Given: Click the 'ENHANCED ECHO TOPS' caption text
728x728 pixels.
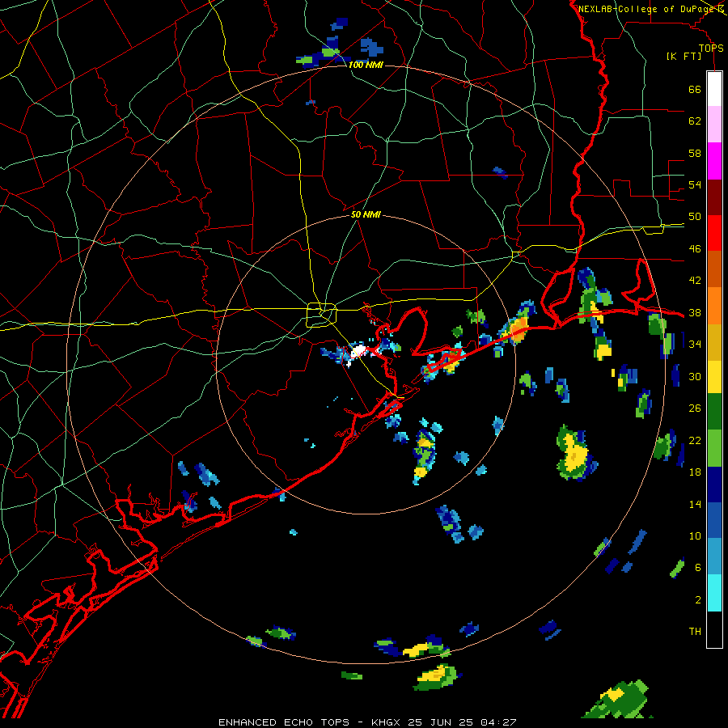Looking at the screenshot, I should pos(284,722).
